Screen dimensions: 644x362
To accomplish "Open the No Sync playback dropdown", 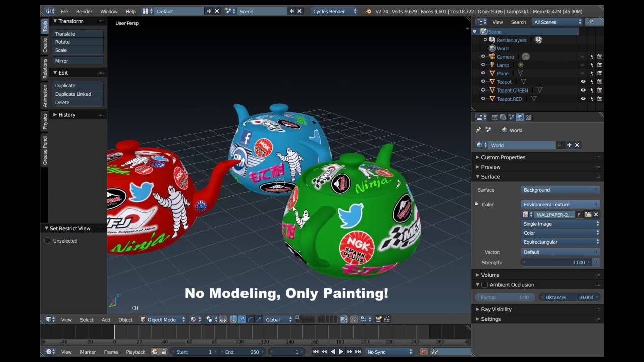I will (389, 352).
